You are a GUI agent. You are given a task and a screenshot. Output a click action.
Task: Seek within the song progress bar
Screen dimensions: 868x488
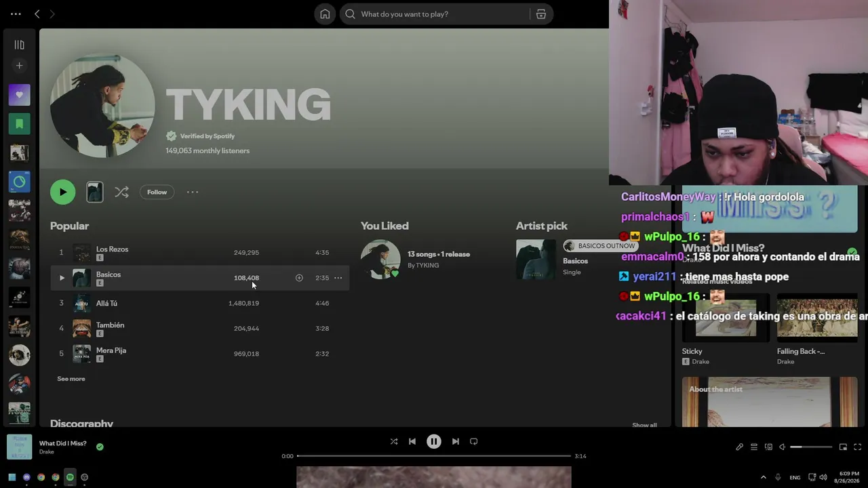coord(434,456)
